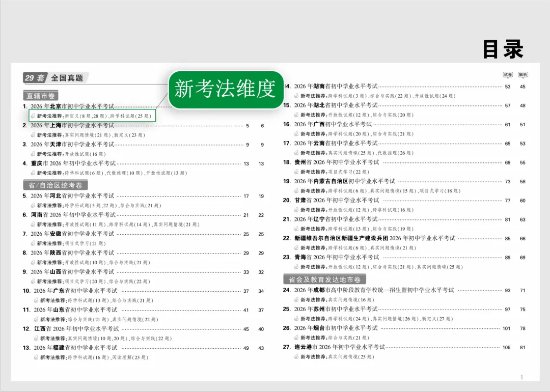Screen dimensions: 550x392
Task: Open the 2026年湖南省初中学业水平考试 entry
Action: [x=336, y=86]
